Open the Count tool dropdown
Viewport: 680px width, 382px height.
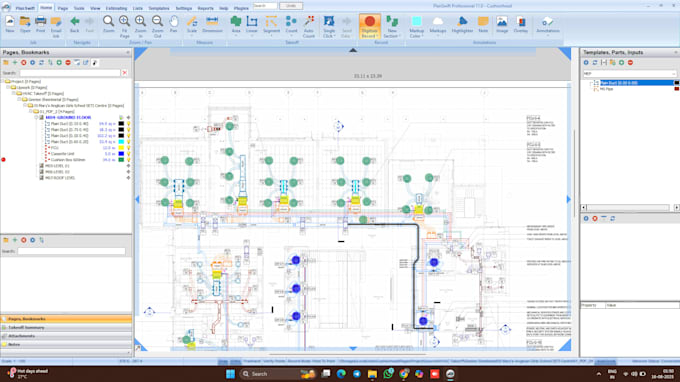(x=291, y=36)
